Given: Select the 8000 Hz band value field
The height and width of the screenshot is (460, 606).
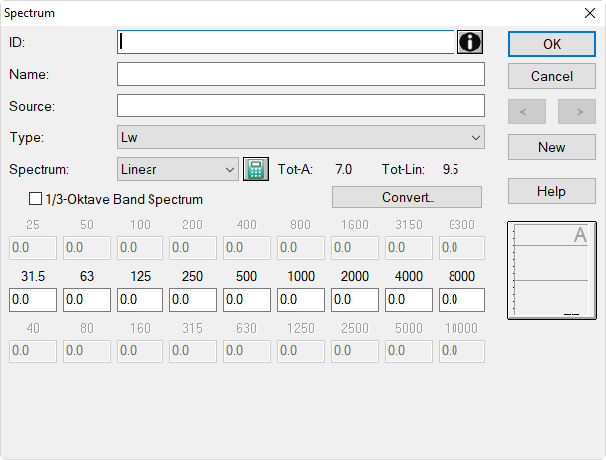Looking at the screenshot, I should [462, 300].
